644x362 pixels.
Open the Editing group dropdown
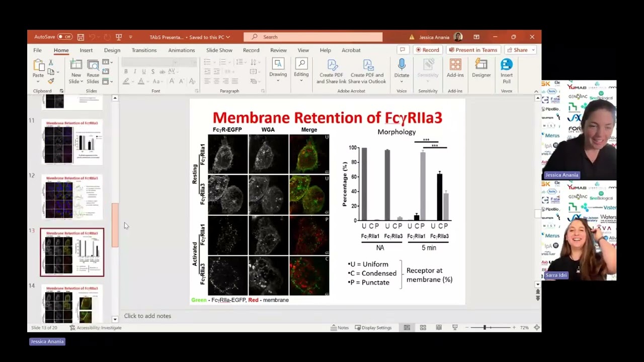(x=301, y=70)
